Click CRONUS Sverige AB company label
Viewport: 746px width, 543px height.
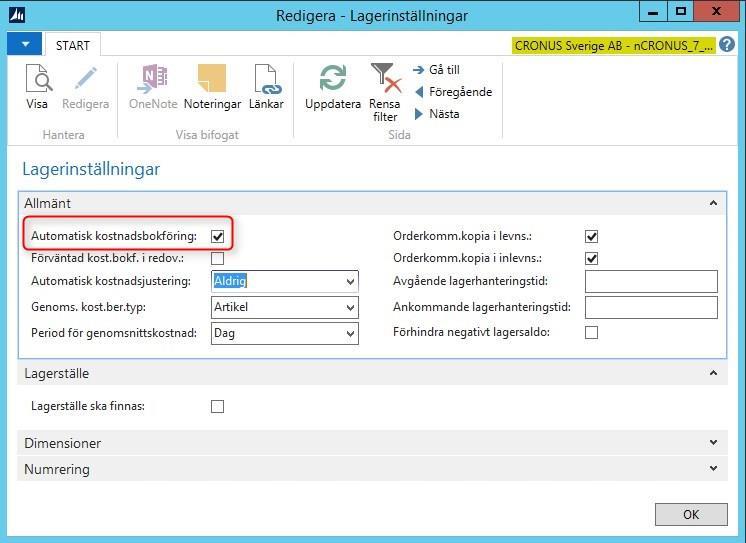point(614,46)
